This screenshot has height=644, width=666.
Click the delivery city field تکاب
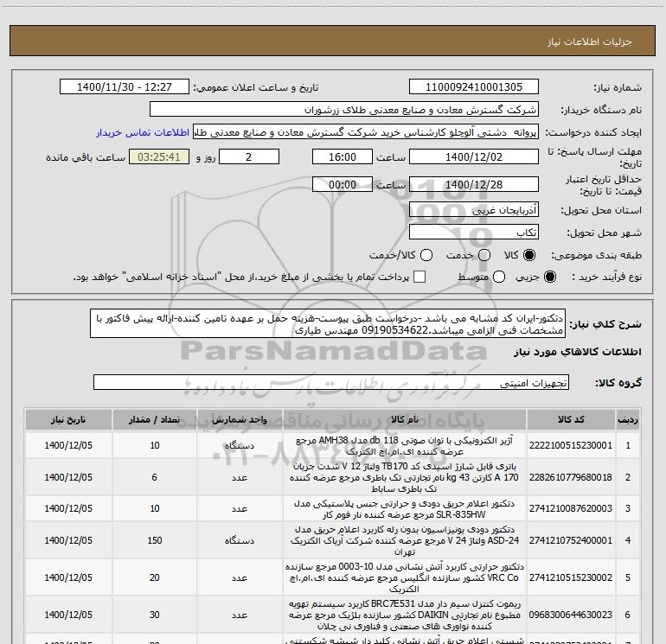coord(474,232)
